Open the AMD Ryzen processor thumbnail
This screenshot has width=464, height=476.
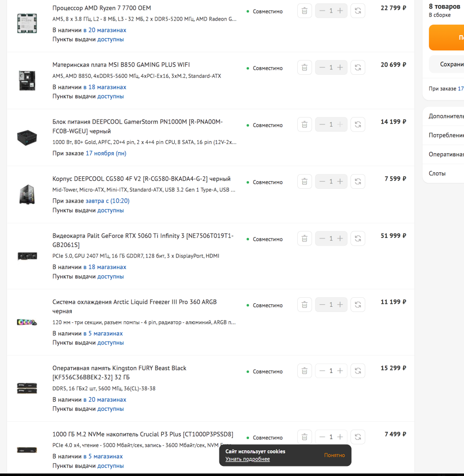27,24
